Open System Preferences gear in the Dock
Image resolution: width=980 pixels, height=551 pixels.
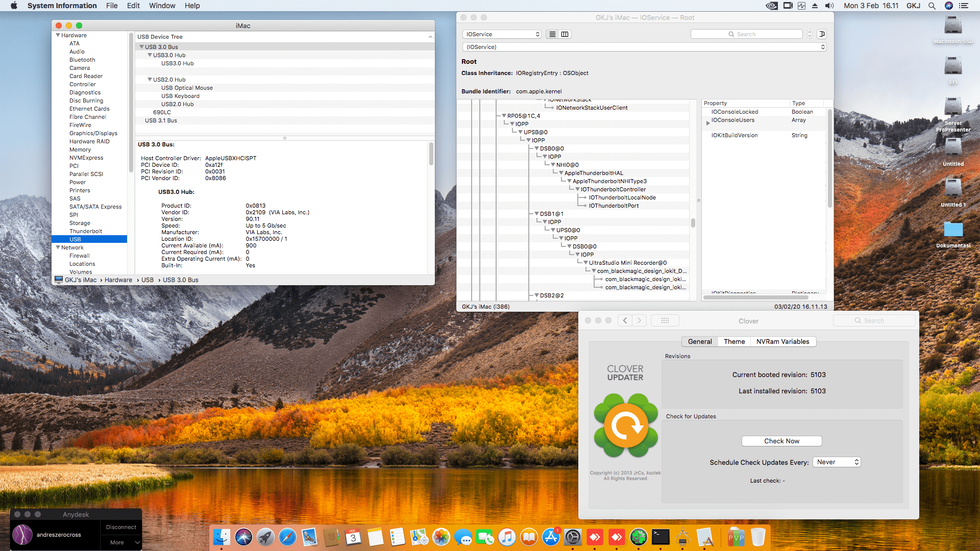point(573,537)
